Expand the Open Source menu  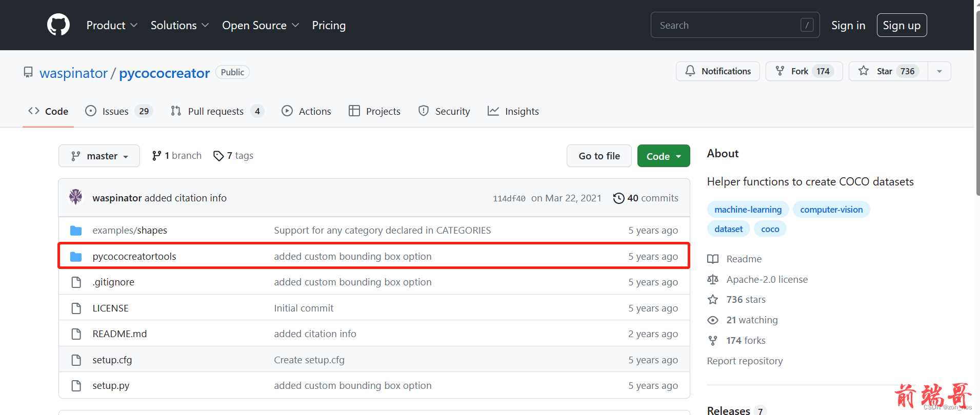click(261, 25)
